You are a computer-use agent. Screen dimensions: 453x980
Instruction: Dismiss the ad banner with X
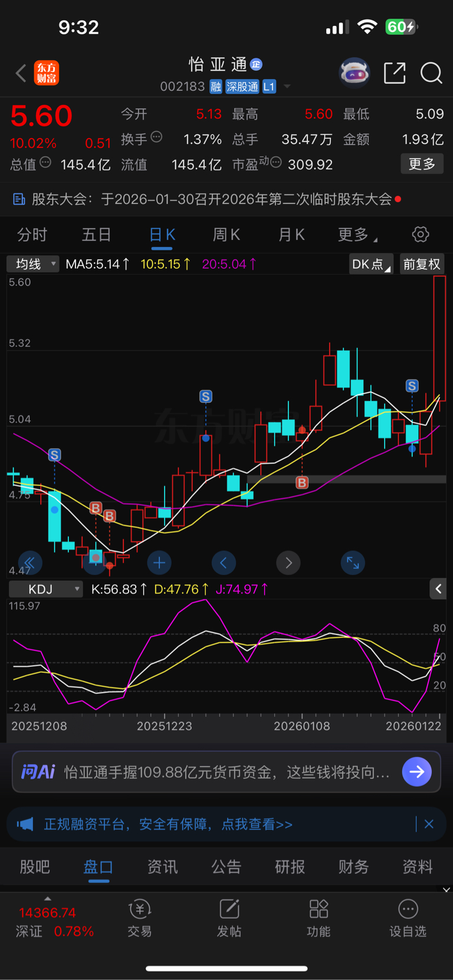click(x=429, y=824)
